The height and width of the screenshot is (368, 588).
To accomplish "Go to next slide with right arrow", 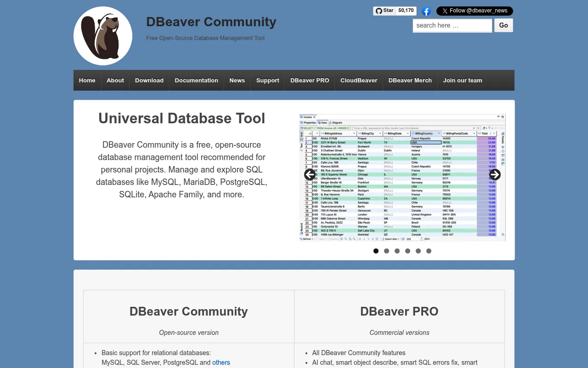I will (x=495, y=175).
